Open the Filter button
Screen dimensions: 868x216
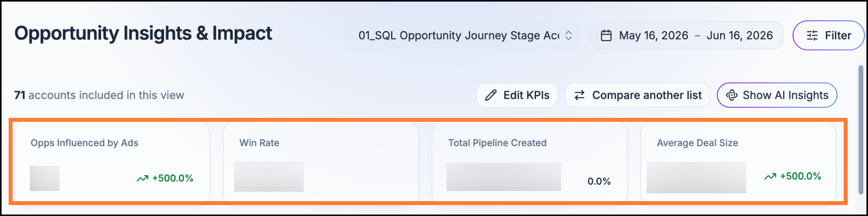[829, 36]
